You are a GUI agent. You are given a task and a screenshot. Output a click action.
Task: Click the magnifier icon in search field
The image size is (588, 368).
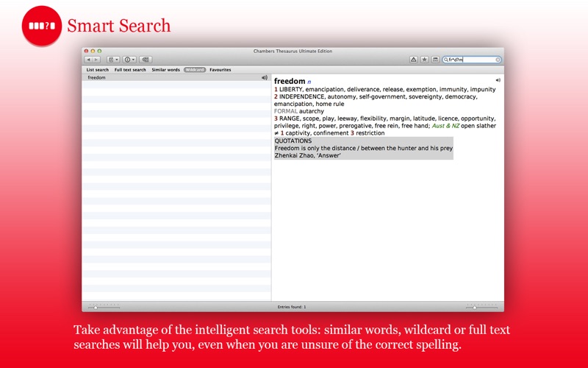pos(446,60)
